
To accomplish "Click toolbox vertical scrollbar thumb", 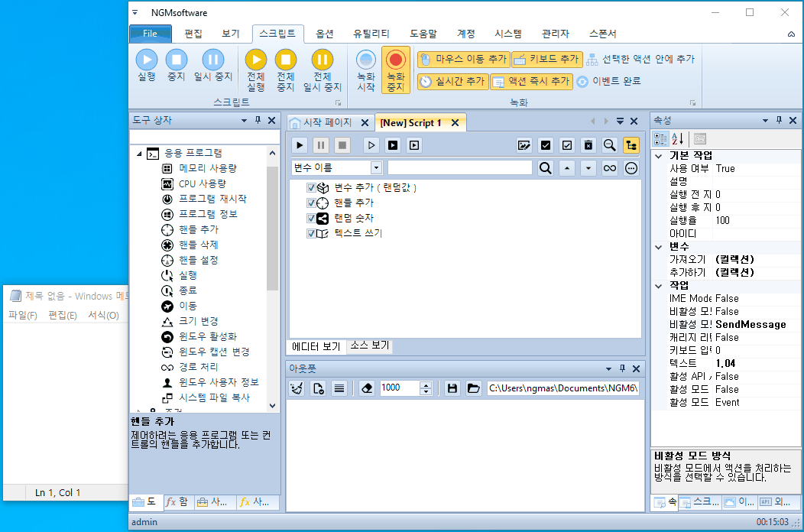I will 272,228.
